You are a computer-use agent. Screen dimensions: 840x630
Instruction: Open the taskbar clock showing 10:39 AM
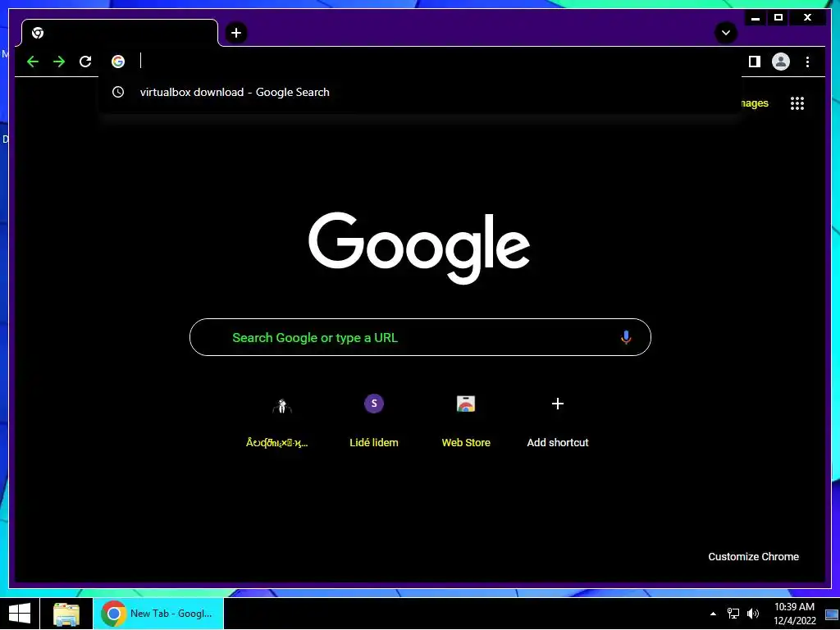click(x=794, y=614)
